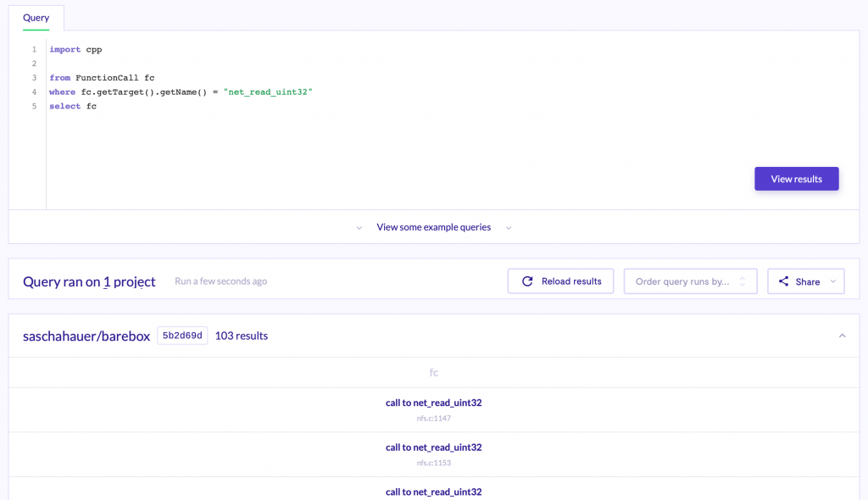Expand "View some example queries"
Image resolution: width=868 pixels, height=500 pixels.
click(433, 227)
